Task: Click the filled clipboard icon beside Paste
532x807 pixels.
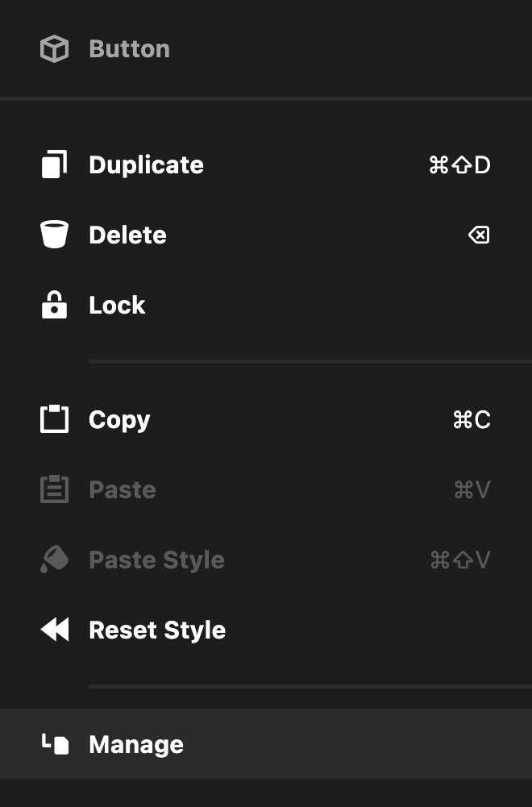Action: pyautogui.click(x=53, y=489)
